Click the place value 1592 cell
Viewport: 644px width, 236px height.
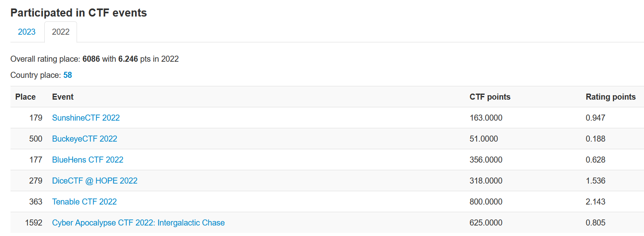(34, 223)
